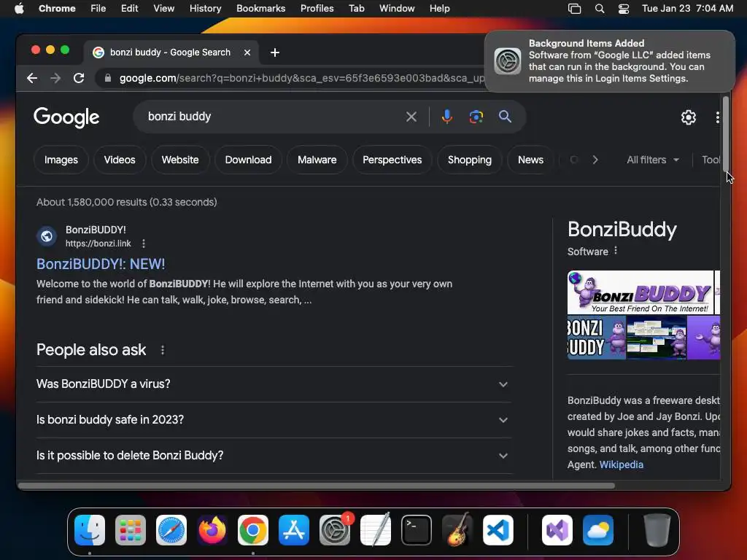Clear the search box with X icon

tap(411, 117)
